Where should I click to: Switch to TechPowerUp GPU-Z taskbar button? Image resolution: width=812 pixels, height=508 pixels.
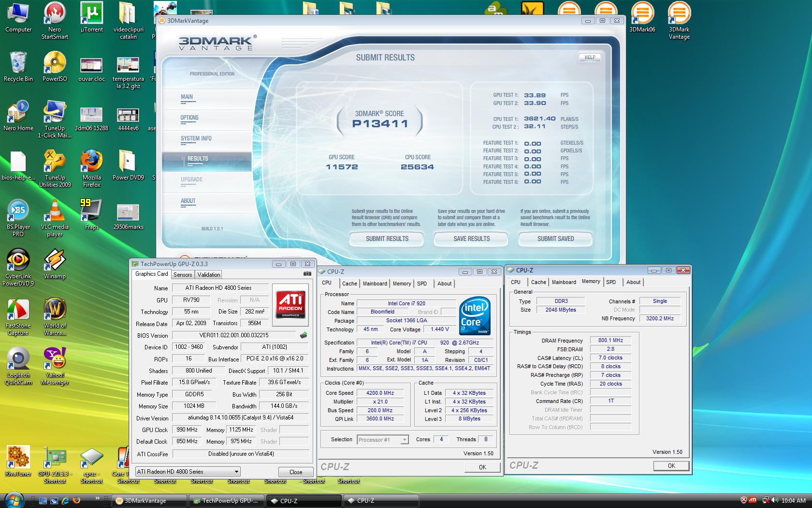click(x=226, y=501)
